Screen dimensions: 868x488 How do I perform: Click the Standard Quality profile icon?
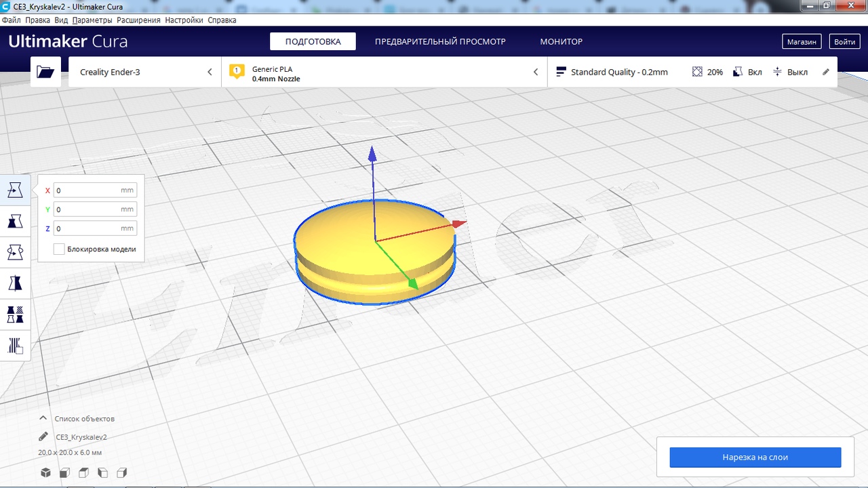[x=561, y=72]
